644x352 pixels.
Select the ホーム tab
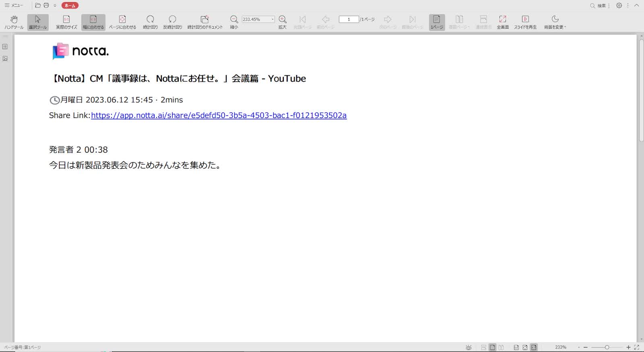point(70,6)
